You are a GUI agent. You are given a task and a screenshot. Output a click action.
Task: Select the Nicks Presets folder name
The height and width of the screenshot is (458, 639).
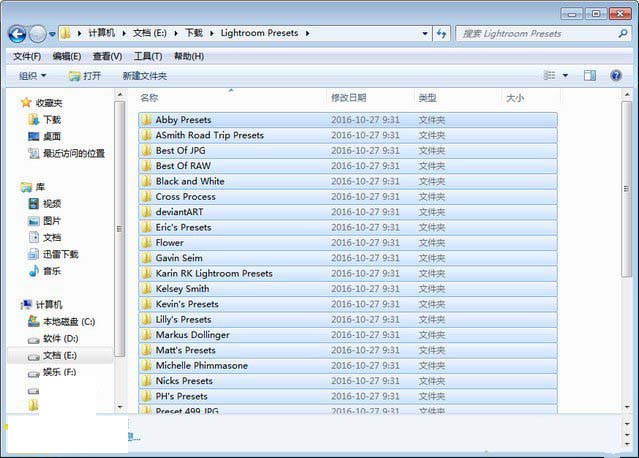point(184,381)
